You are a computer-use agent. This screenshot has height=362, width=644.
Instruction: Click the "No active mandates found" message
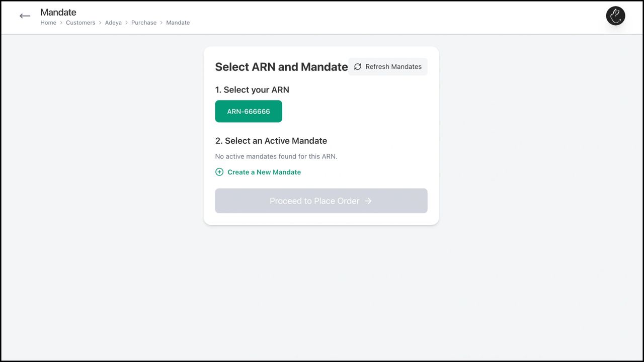pos(276,156)
